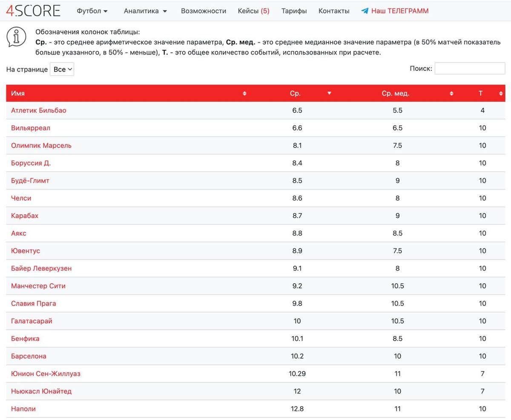Open the Славия Прага team link
The height and width of the screenshot is (420, 511).
(x=34, y=303)
